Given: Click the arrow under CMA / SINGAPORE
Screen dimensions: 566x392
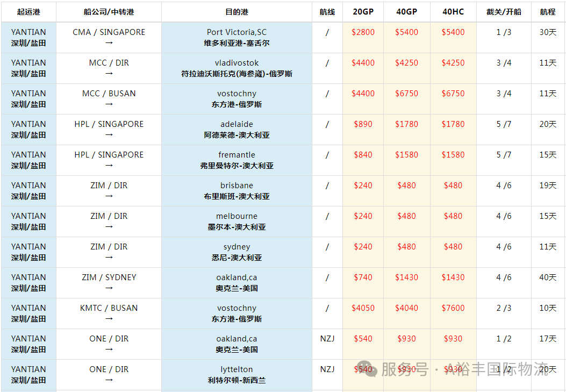Looking at the screenshot, I should [109, 43].
